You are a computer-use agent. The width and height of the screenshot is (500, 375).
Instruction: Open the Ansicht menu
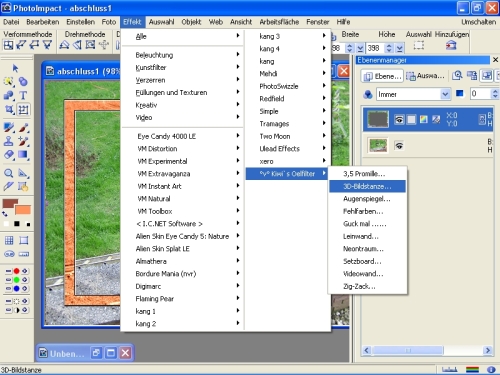tap(241, 22)
